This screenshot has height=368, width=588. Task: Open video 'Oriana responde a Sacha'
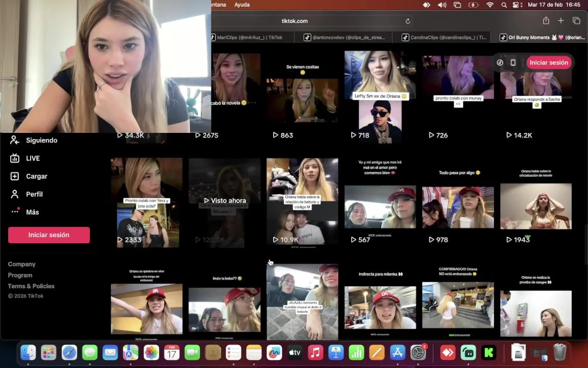click(x=536, y=97)
